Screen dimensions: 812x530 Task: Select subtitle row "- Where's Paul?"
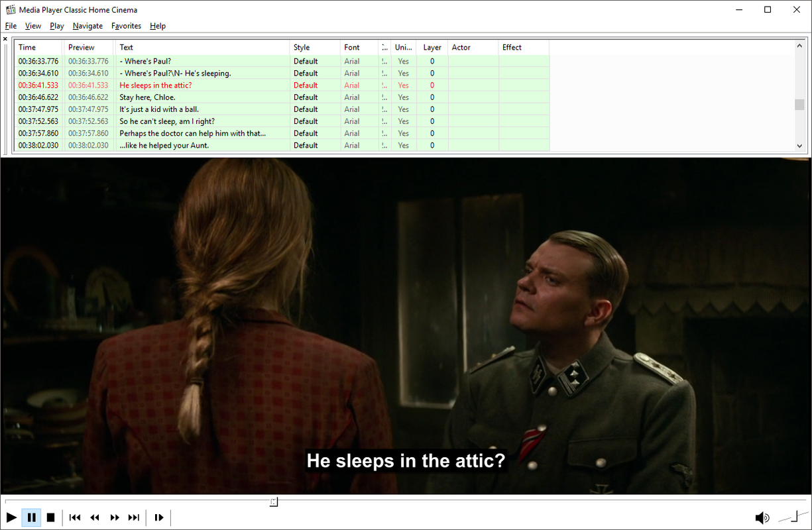click(x=282, y=61)
